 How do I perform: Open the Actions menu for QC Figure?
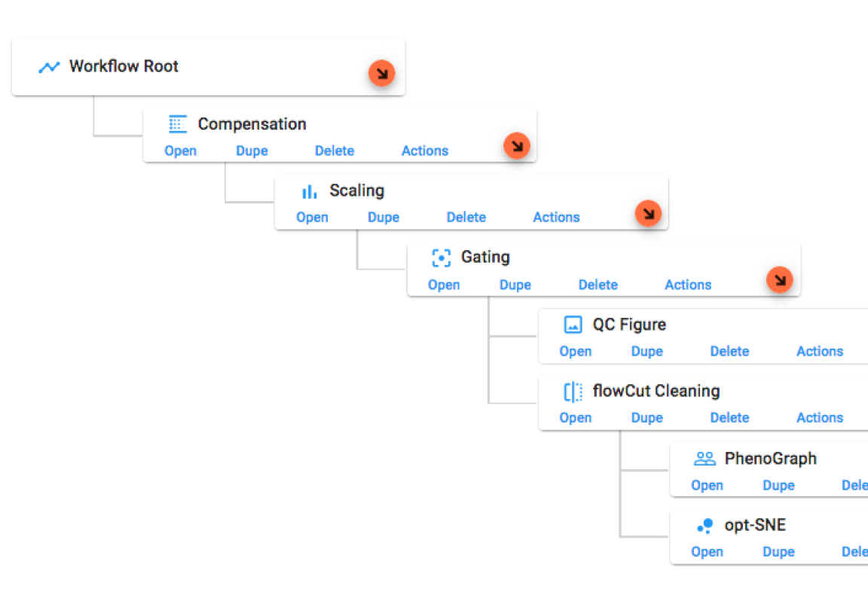(820, 351)
